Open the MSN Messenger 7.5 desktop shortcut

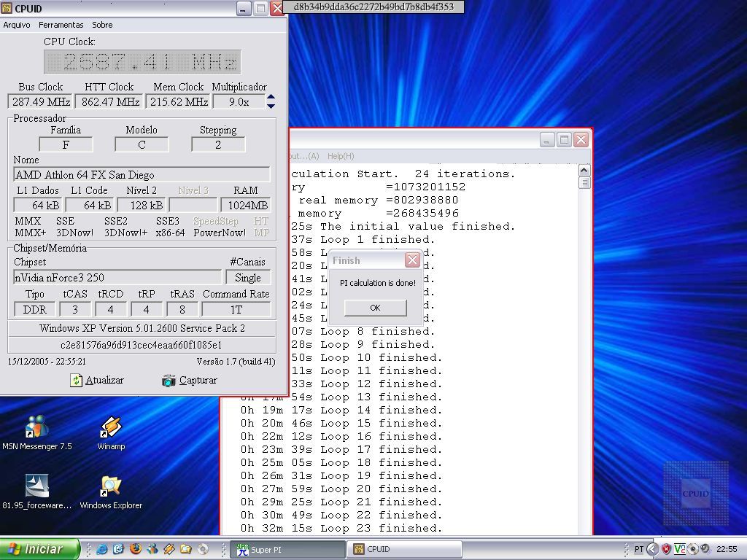tap(37, 433)
